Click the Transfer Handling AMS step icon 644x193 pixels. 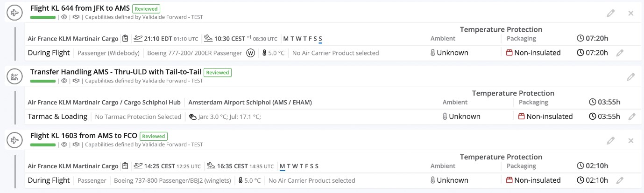[14, 76]
